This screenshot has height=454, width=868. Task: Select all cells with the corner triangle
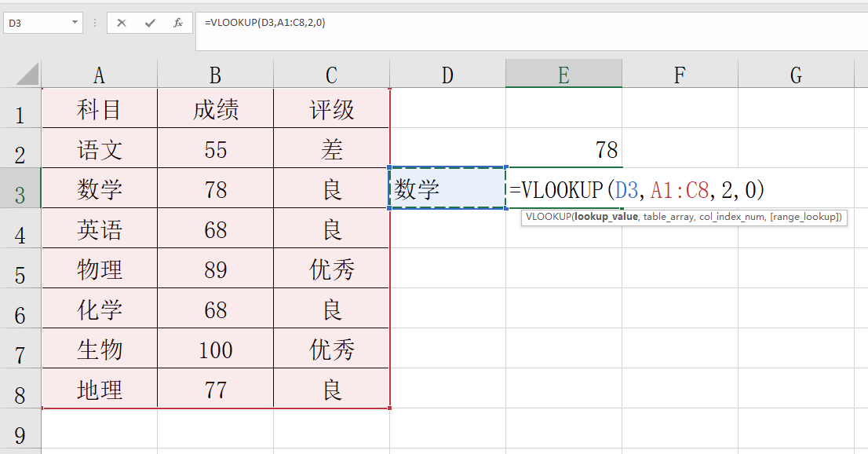27,75
